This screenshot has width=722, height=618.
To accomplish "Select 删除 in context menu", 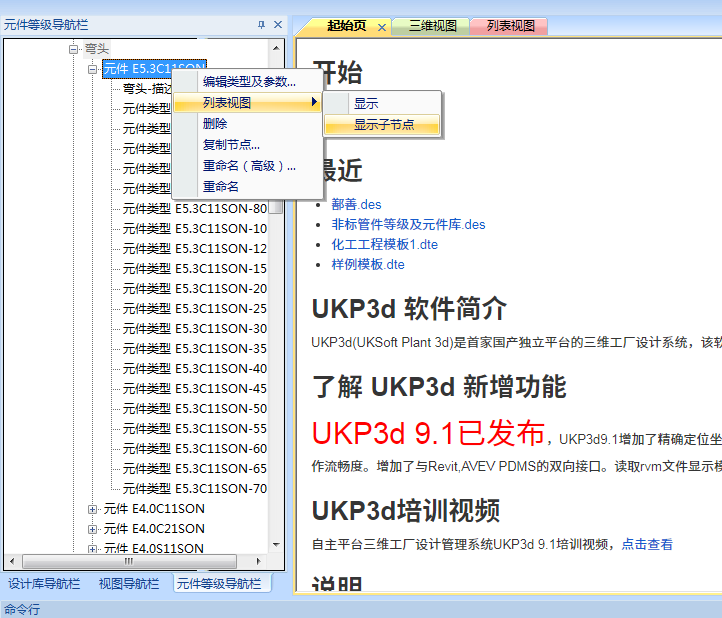I will coord(247,123).
